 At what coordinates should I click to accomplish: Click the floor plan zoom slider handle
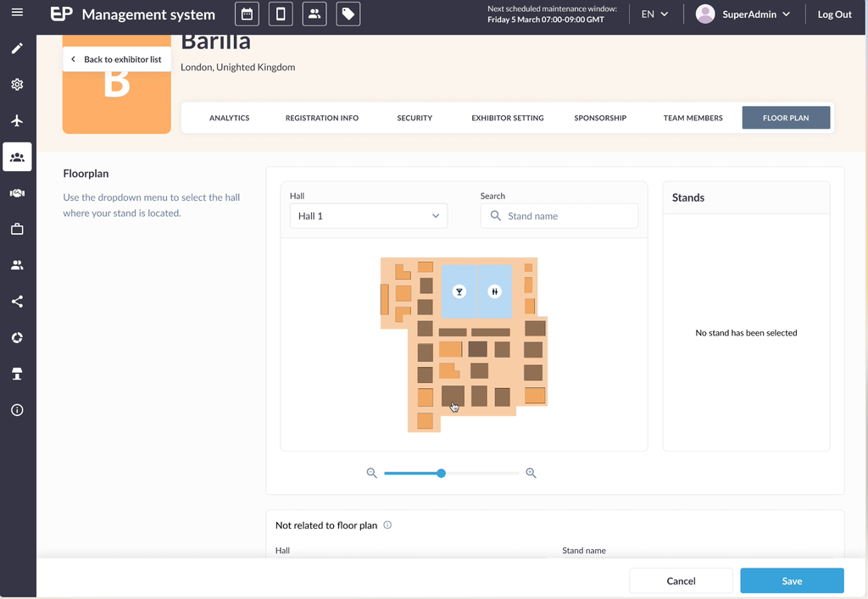pyautogui.click(x=441, y=474)
